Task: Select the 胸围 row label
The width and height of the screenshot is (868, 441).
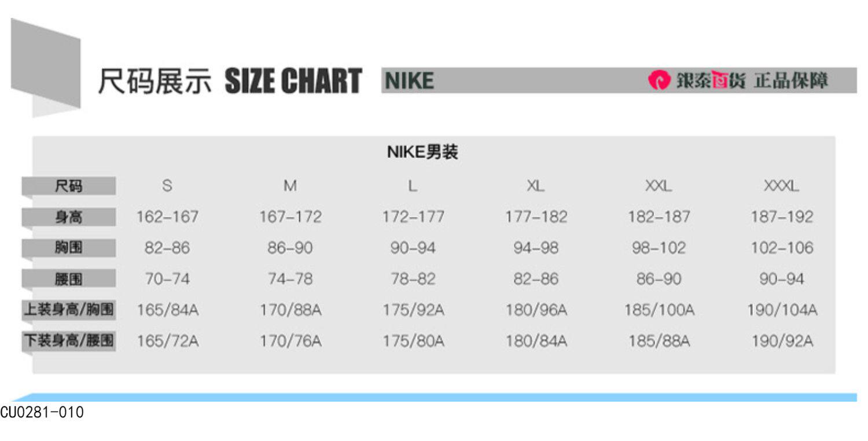Action: click(69, 248)
